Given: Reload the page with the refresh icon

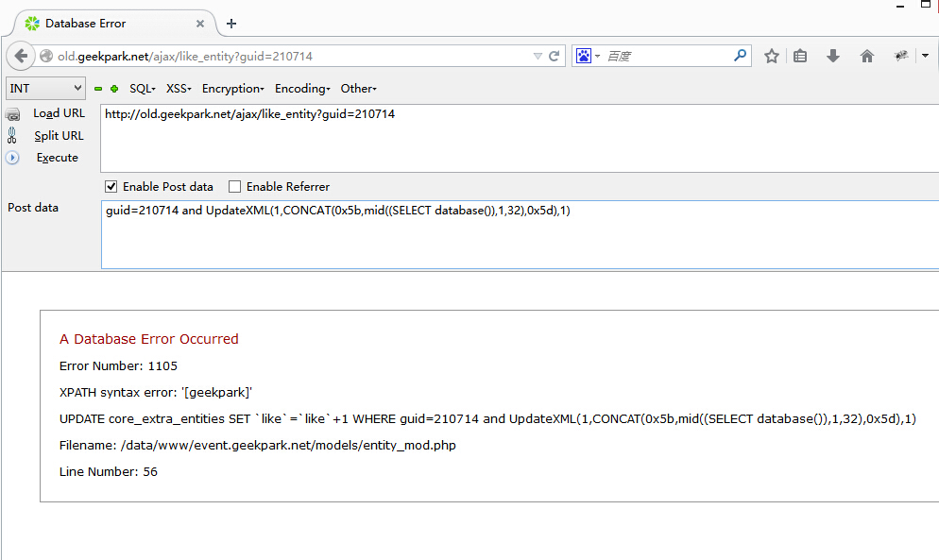Looking at the screenshot, I should tap(554, 56).
